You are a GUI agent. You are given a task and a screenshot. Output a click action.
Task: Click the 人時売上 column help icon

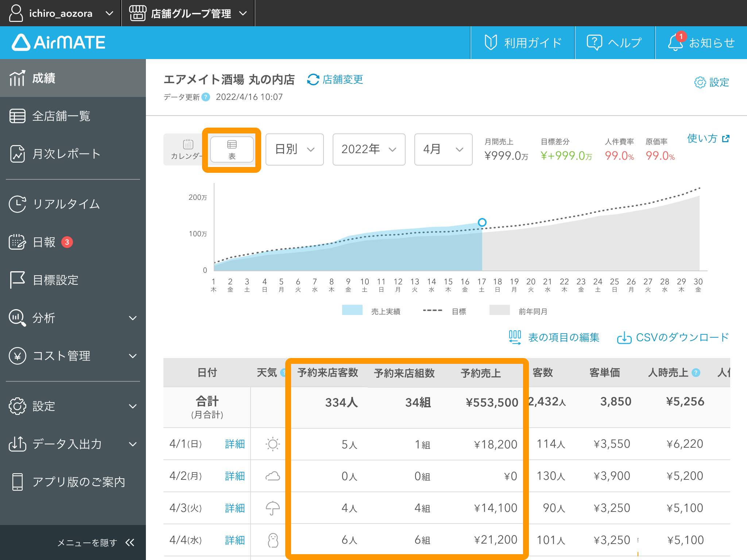point(696,373)
